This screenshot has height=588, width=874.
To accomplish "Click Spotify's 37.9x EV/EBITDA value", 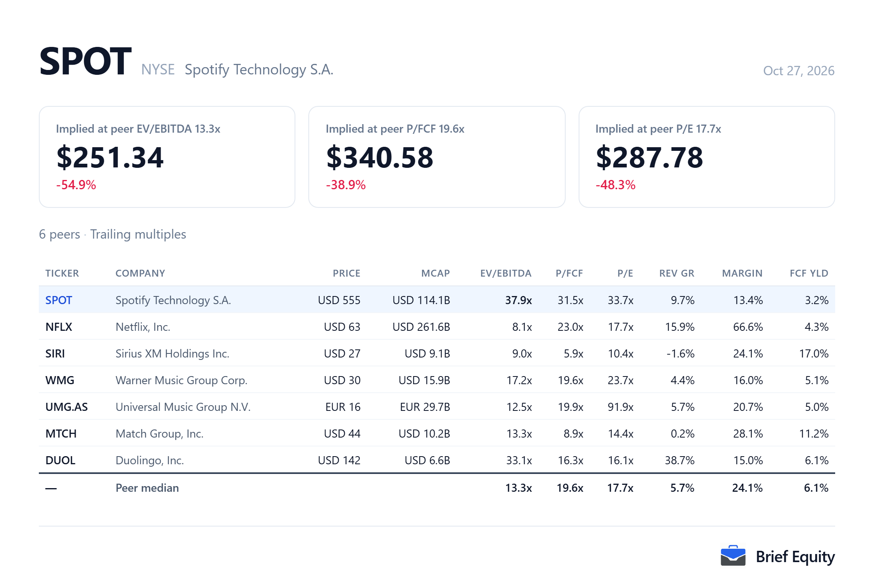I will click(518, 300).
